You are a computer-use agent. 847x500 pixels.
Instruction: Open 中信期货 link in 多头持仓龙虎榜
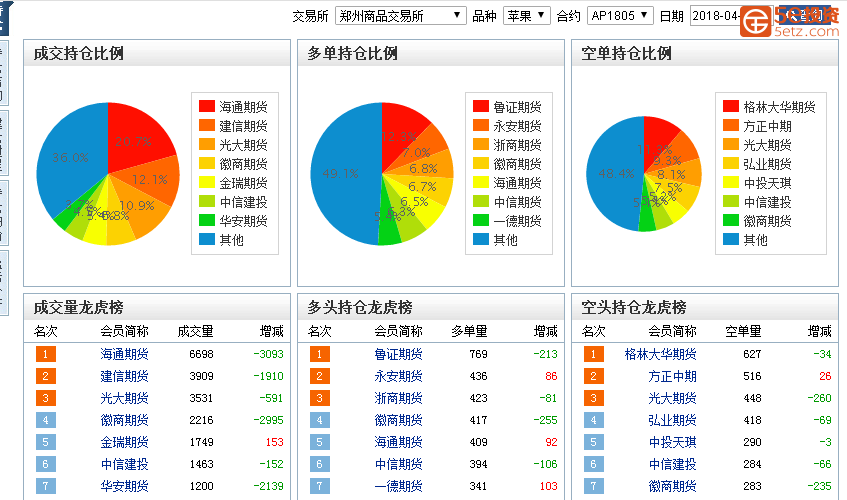point(398,464)
